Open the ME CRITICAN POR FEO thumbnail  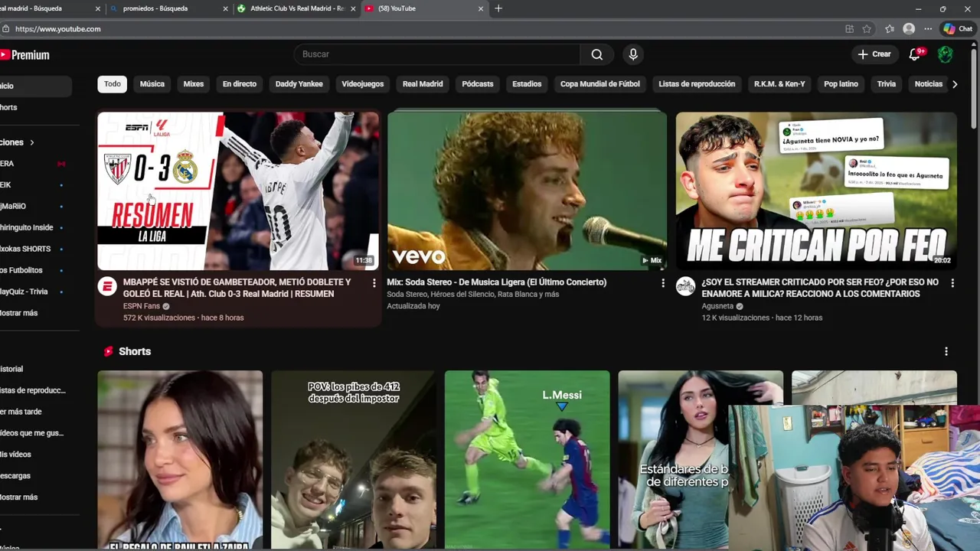(x=816, y=191)
